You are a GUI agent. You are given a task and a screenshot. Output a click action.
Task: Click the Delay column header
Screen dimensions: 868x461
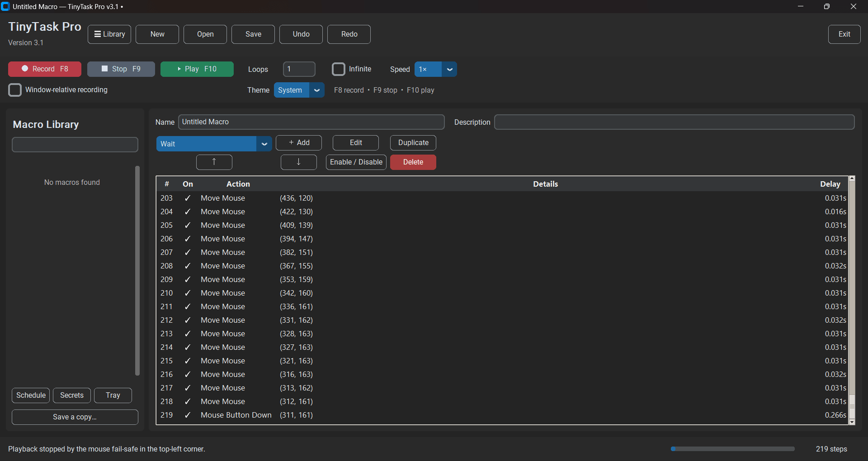pos(830,184)
